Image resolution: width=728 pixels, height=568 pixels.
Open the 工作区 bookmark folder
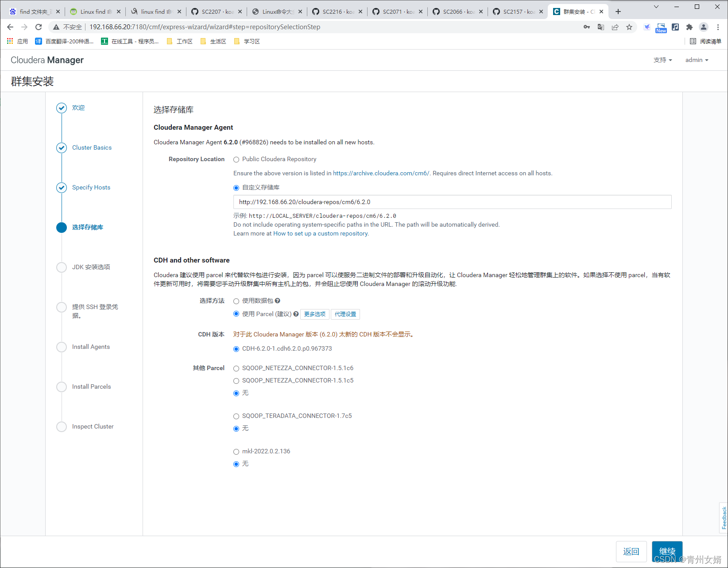179,41
